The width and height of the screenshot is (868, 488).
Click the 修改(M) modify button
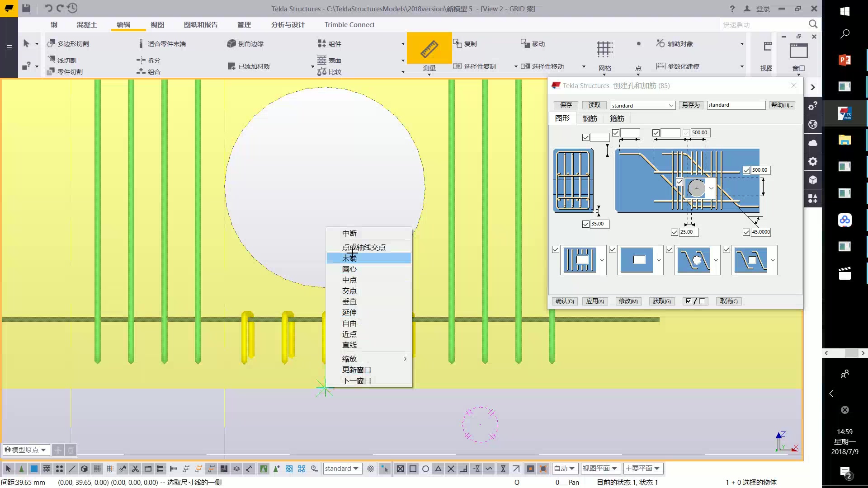[x=628, y=301]
